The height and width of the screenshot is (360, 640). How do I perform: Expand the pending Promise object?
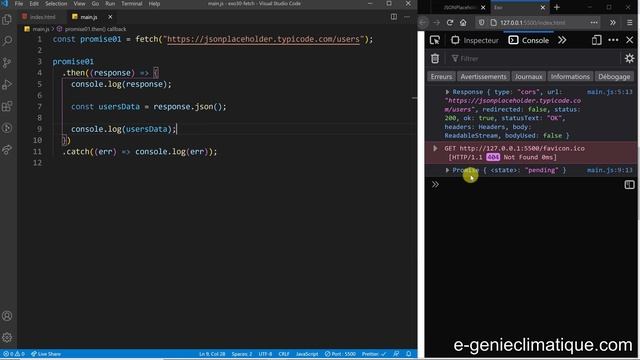point(447,170)
